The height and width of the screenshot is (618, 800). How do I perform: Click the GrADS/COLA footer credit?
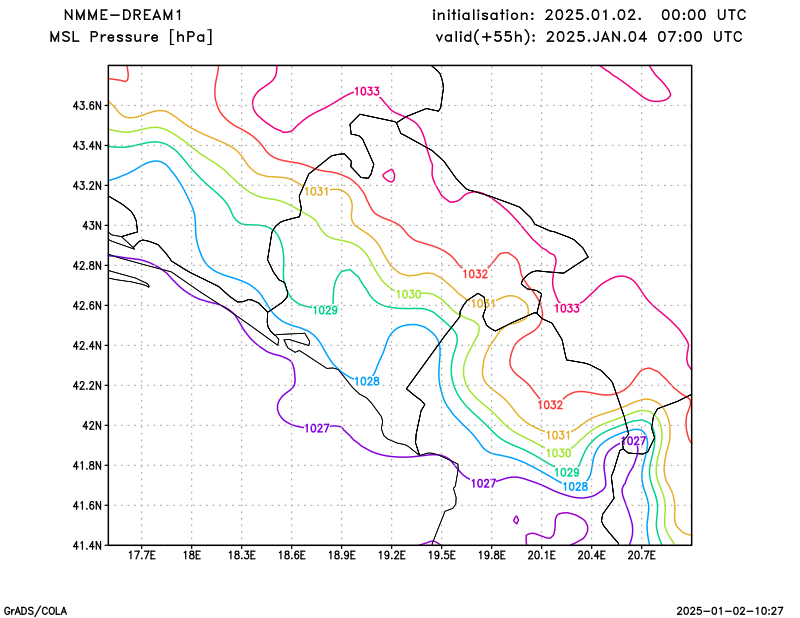point(35,611)
